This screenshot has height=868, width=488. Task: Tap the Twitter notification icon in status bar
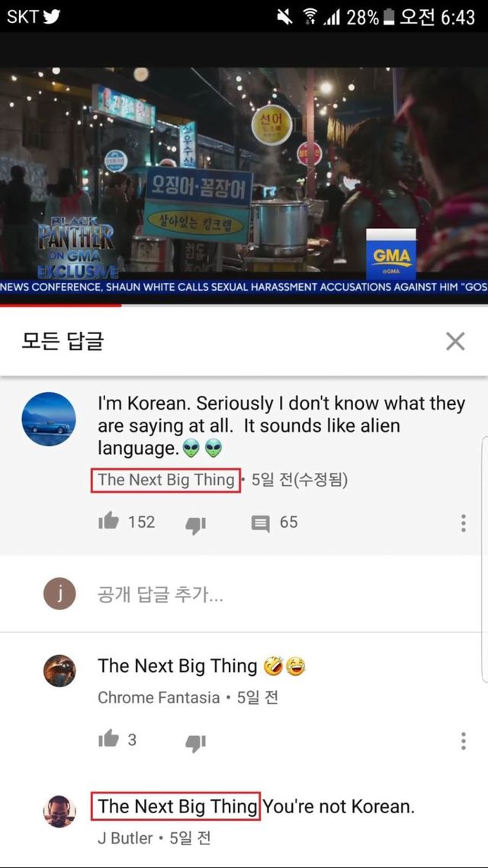pyautogui.click(x=52, y=17)
